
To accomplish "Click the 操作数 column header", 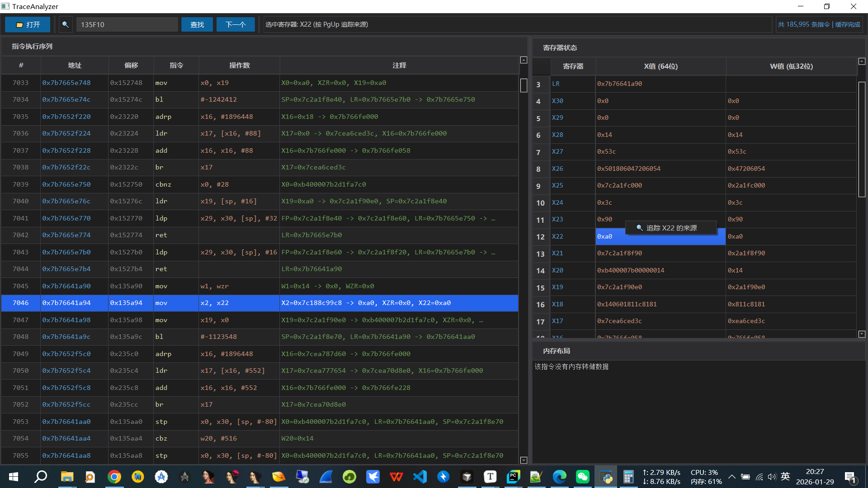I will click(x=239, y=66).
